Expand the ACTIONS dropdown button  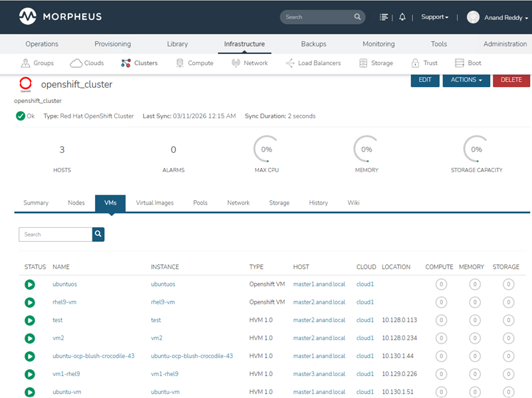pyautogui.click(x=466, y=80)
